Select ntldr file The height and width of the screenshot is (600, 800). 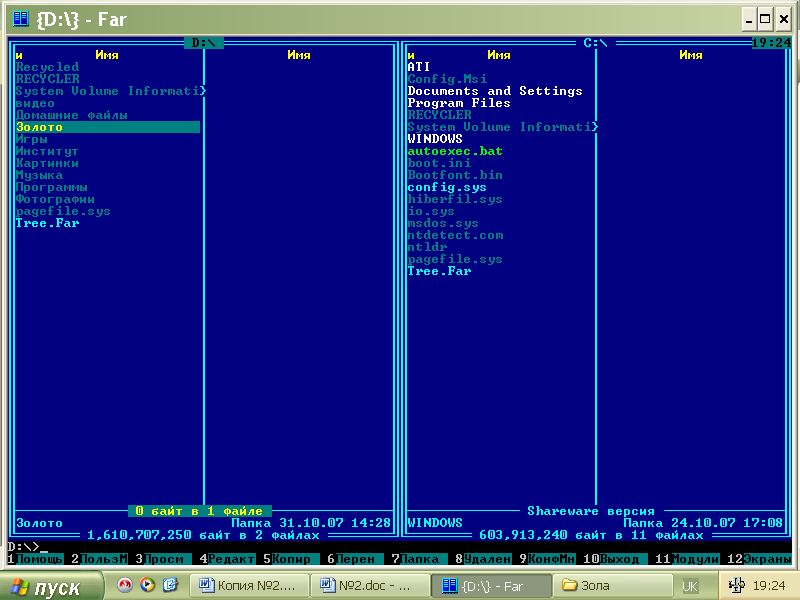[x=428, y=247]
